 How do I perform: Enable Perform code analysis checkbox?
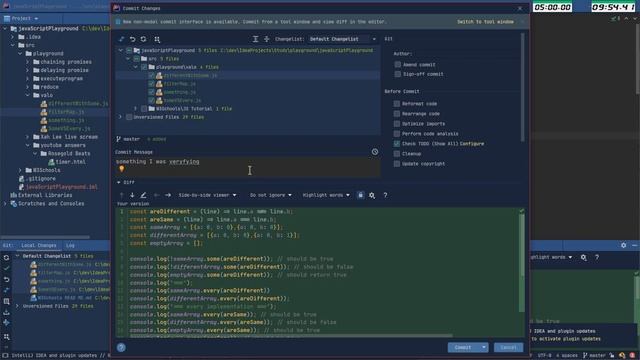tap(397, 133)
